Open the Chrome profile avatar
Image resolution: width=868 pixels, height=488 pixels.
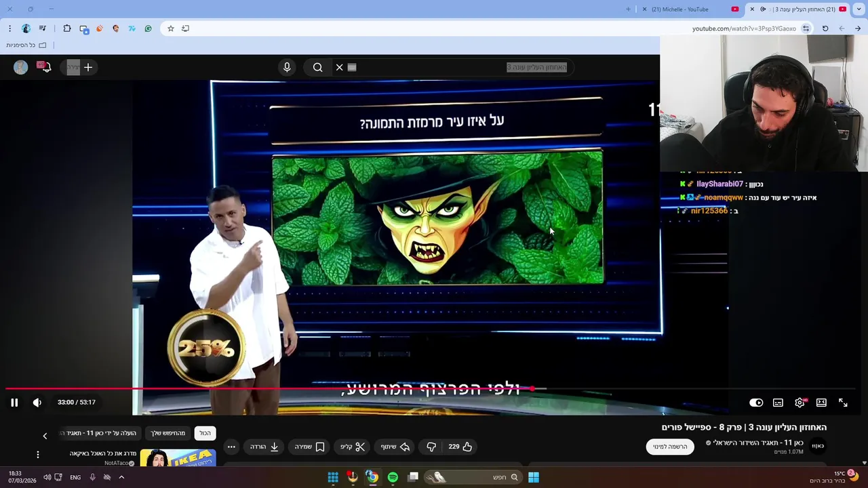[x=26, y=28]
